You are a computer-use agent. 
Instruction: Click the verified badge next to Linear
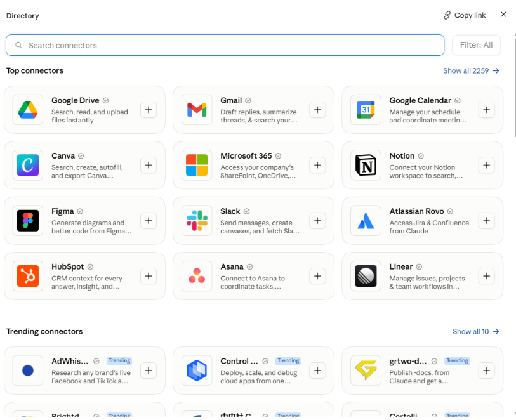click(419, 266)
